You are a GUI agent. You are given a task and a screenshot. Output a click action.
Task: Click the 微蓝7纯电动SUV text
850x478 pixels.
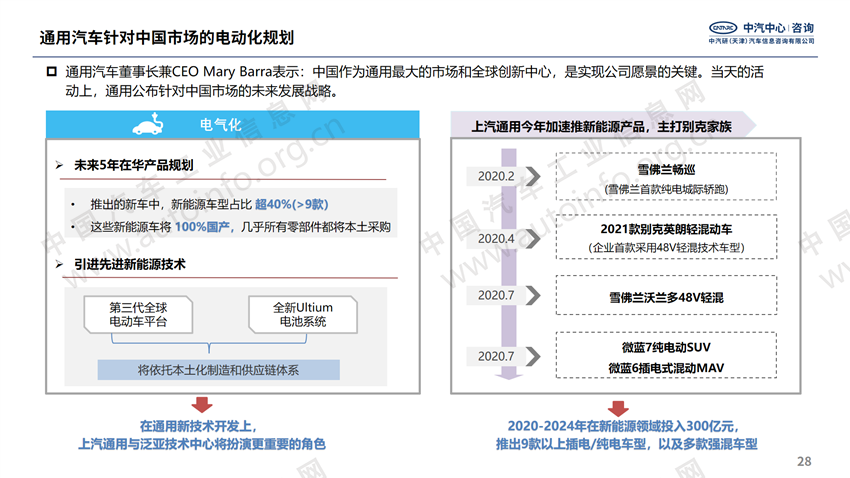[x=666, y=347]
